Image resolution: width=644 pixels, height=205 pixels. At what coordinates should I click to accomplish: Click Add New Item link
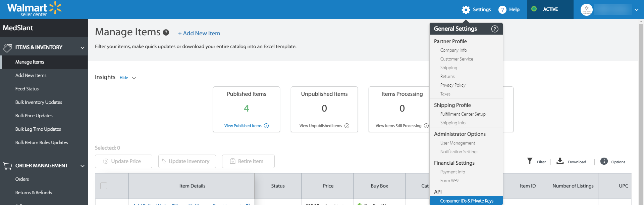pos(199,33)
